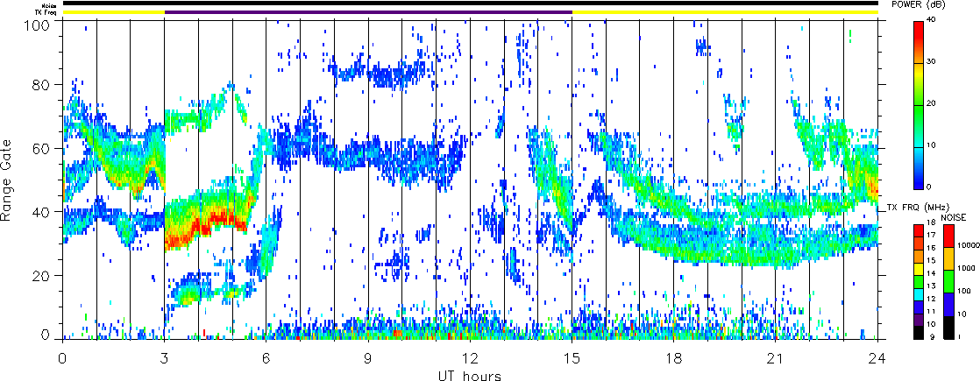Click the purple segment of the TX frequency bar
This screenshot has width=980, height=381.
[x=369, y=12]
